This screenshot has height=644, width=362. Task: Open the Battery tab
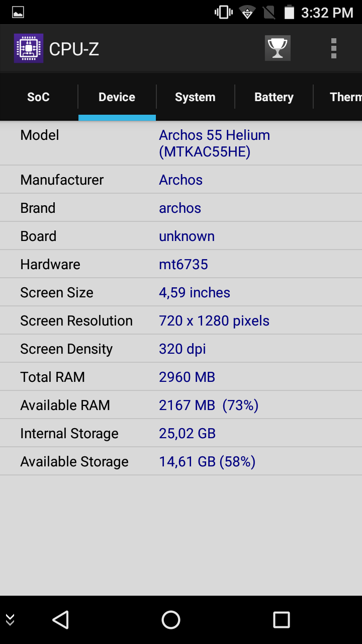tap(274, 97)
